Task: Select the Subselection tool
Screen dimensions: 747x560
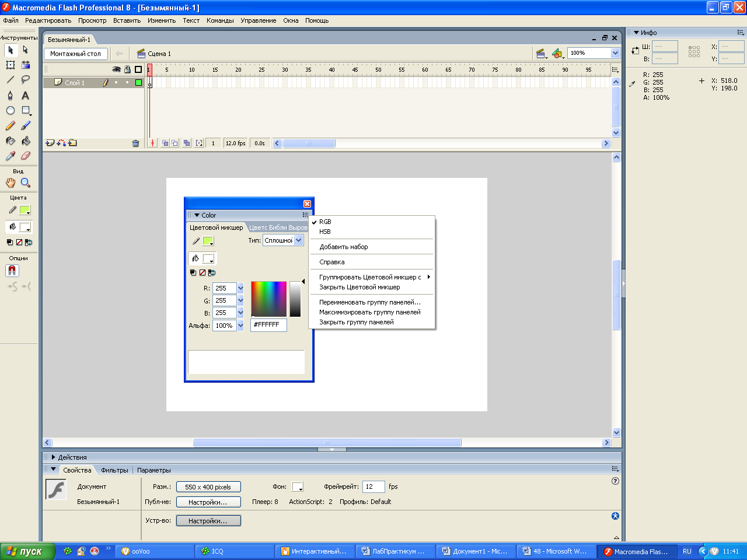Action: 25,50
